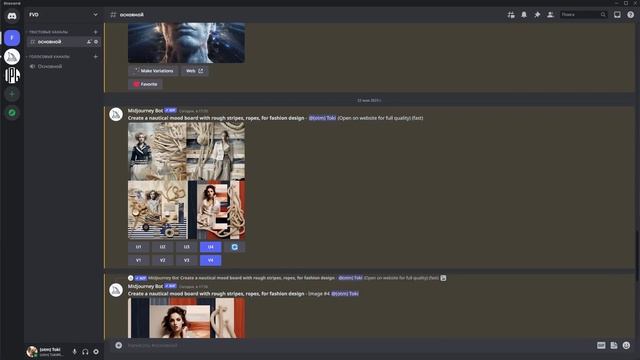Click the chat vertical scrollbar
This screenshot has width=640, height=360.
637,255
